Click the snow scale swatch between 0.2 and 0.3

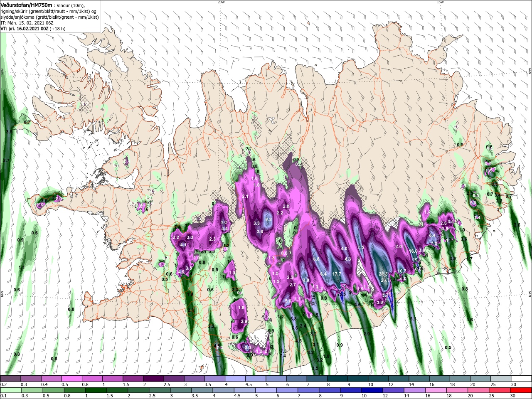pos(10,379)
